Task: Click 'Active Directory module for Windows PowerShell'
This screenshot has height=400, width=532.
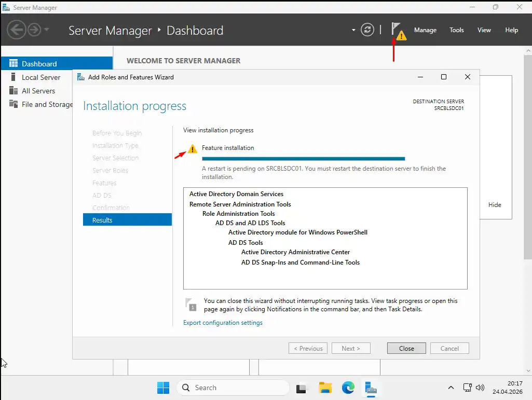Action: [297, 232]
